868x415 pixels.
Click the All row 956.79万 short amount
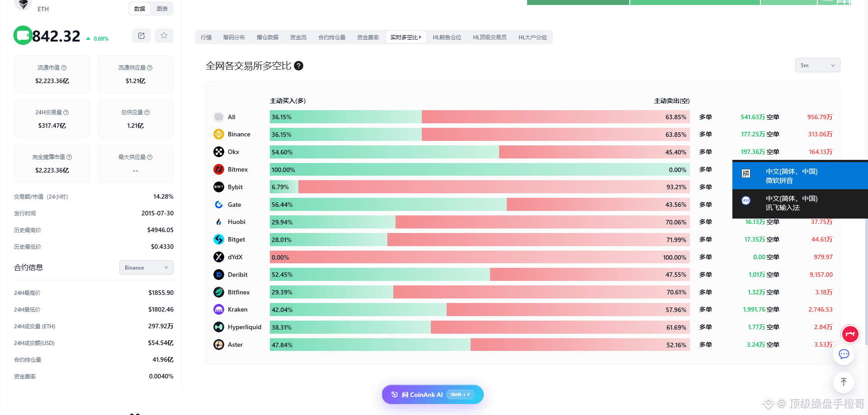[820, 117]
